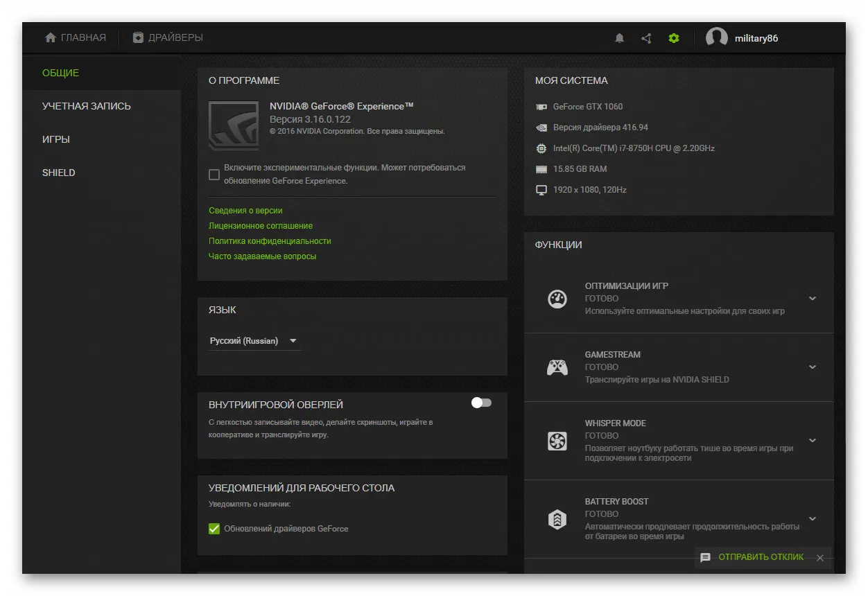The width and height of the screenshot is (868, 596).
Task: Click the speedometer icon for ОПТИМИЗАЦИИ ИГР
Action: (557, 299)
